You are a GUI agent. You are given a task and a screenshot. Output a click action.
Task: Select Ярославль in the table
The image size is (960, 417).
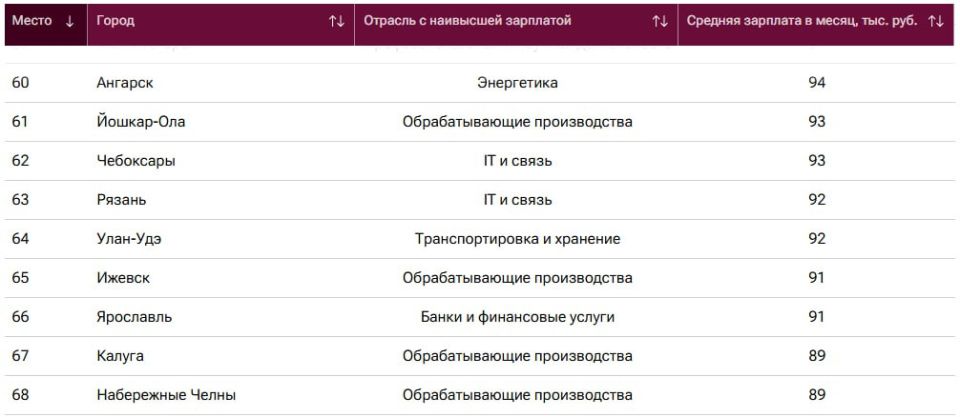pos(134,317)
